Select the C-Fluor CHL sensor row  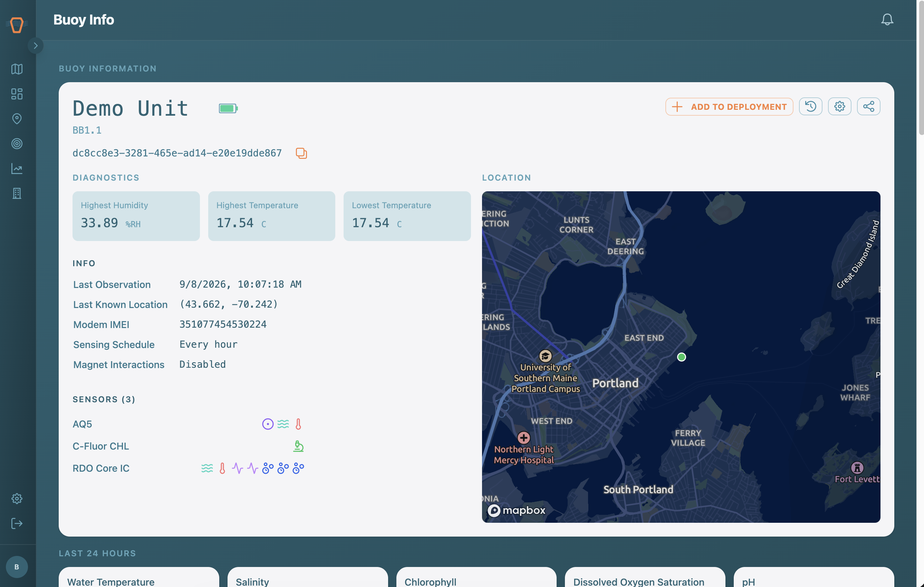coord(189,446)
